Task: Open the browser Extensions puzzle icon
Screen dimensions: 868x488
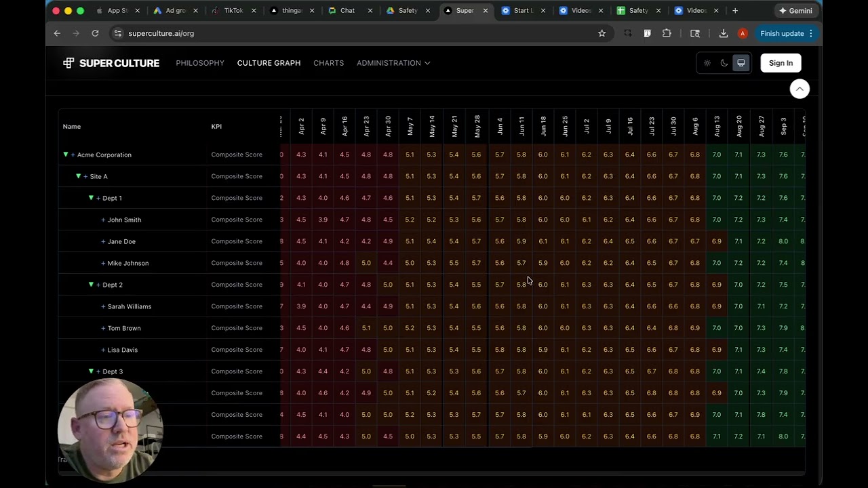Action: pos(667,33)
